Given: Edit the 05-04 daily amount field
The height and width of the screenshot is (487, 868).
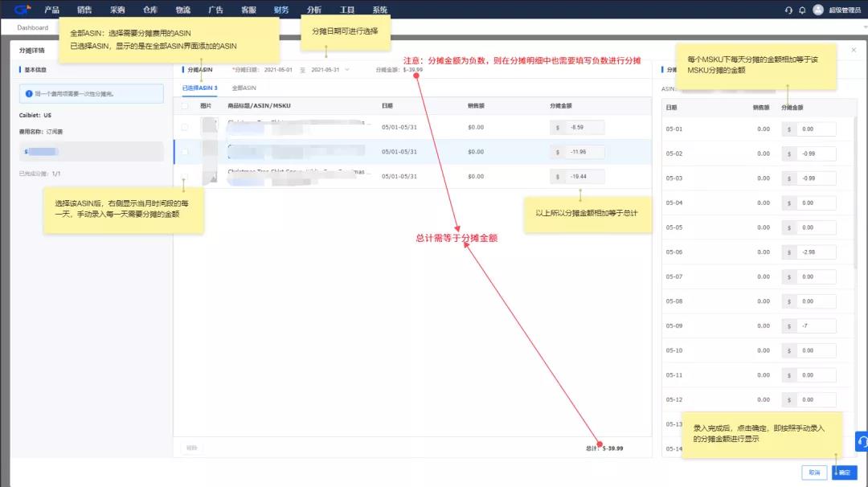Looking at the screenshot, I should click(x=816, y=203).
